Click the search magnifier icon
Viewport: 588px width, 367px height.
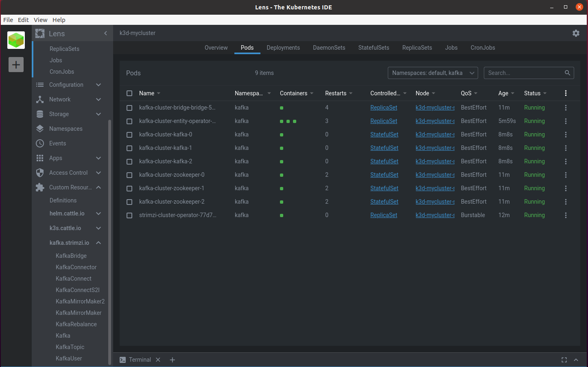[x=567, y=73]
